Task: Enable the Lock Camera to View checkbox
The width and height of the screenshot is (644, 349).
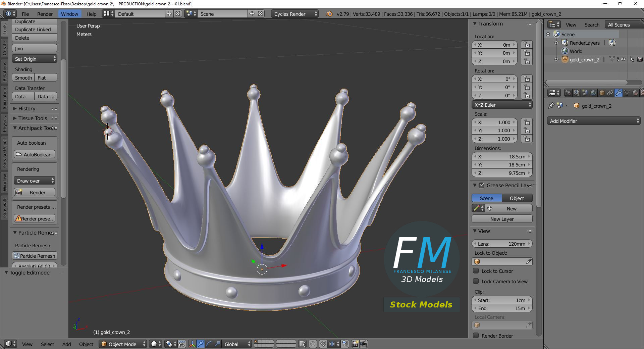Action: [476, 282]
